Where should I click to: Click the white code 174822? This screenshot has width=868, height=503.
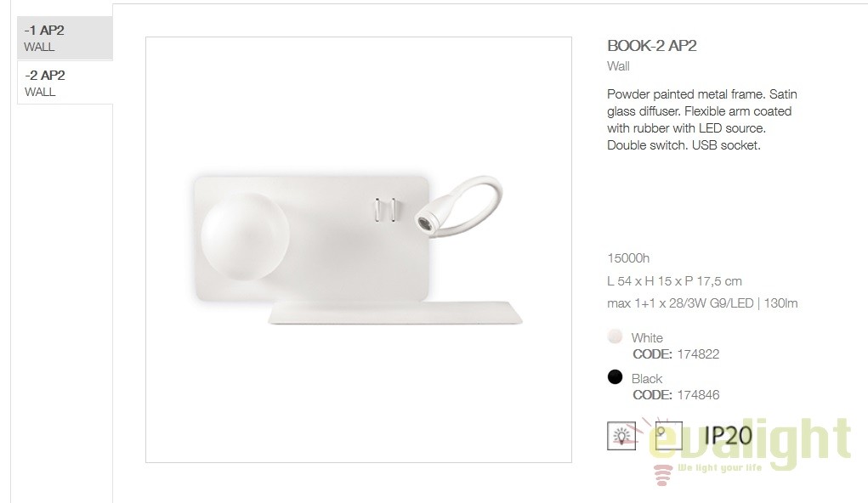tap(698, 354)
